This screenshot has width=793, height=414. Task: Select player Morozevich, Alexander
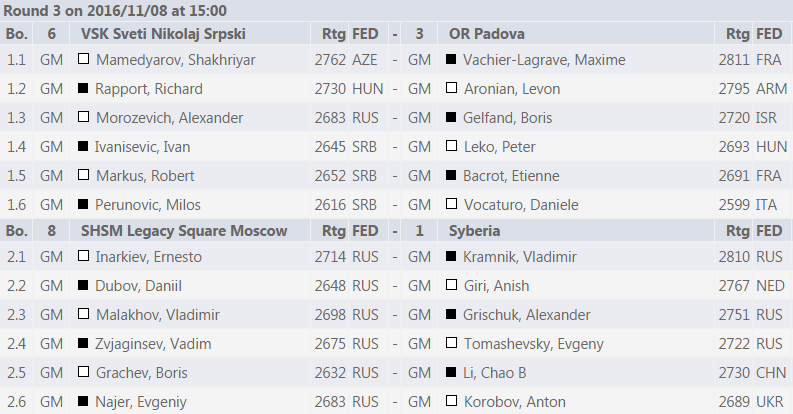169,118
